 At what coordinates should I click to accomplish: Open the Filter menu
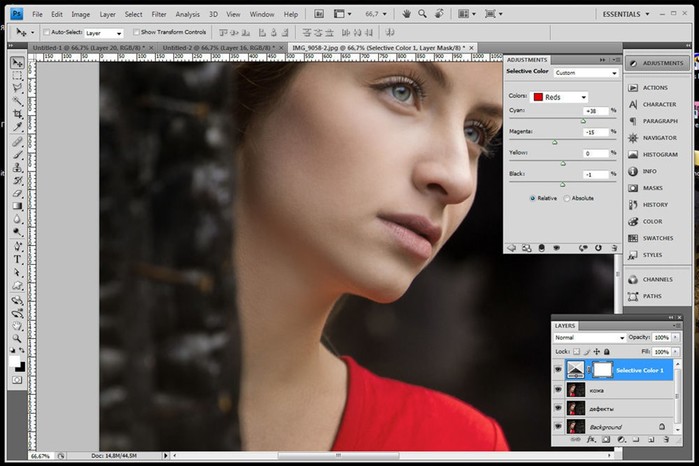click(159, 14)
